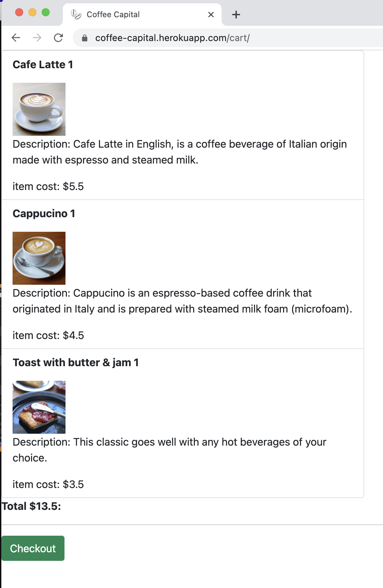Click the cart path in the address bar
383x588 pixels.
[237, 38]
